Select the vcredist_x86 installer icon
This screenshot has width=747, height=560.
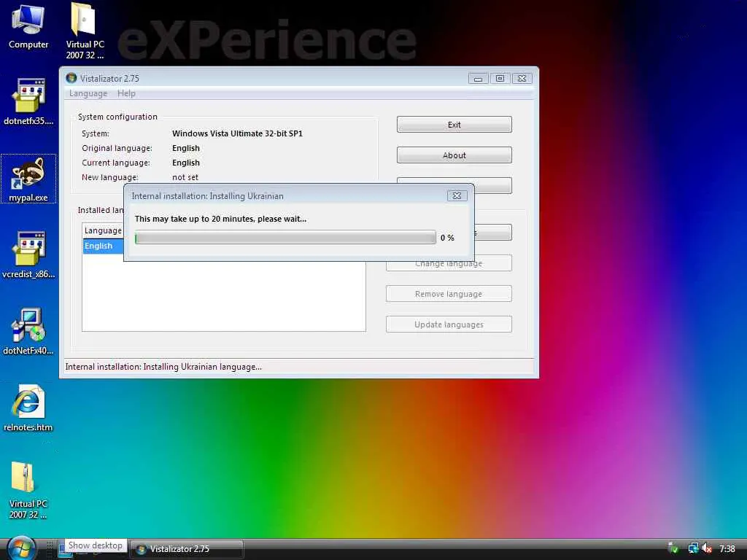pyautogui.click(x=28, y=254)
